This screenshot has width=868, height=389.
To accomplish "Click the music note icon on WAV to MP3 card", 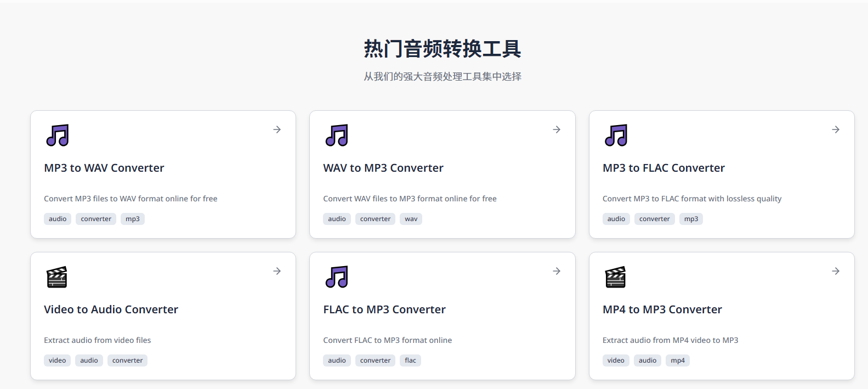I will [x=337, y=135].
